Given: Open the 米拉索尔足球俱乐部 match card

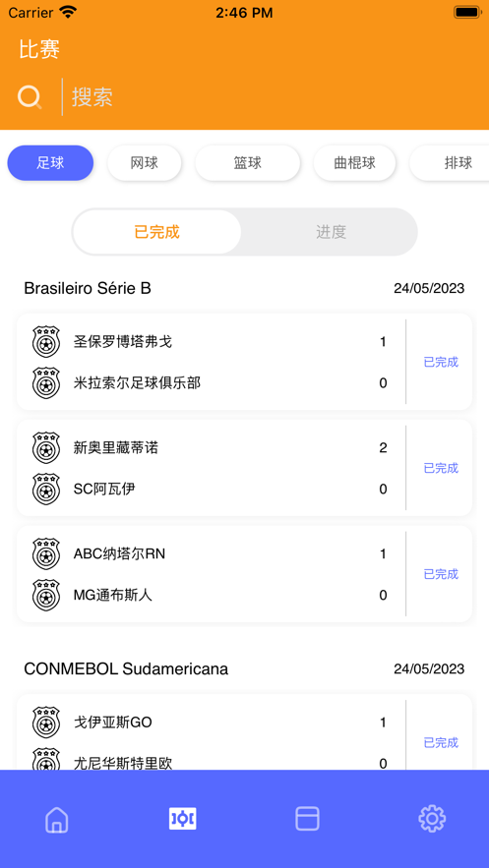Looking at the screenshot, I should (244, 362).
